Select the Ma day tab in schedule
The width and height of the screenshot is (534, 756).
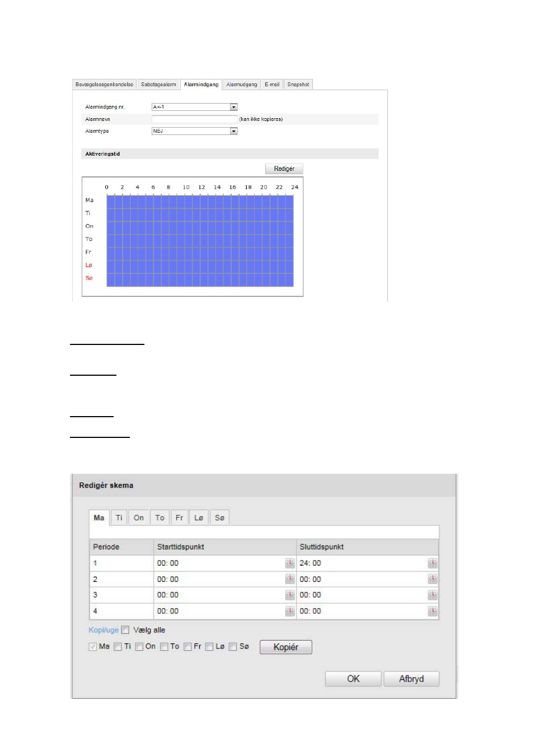click(x=99, y=518)
